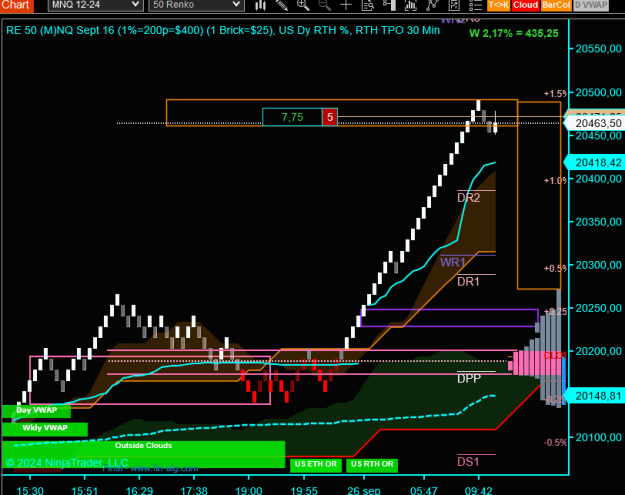The image size is (625, 495).
Task: Open the data box document-search icon
Action: coord(368,5)
